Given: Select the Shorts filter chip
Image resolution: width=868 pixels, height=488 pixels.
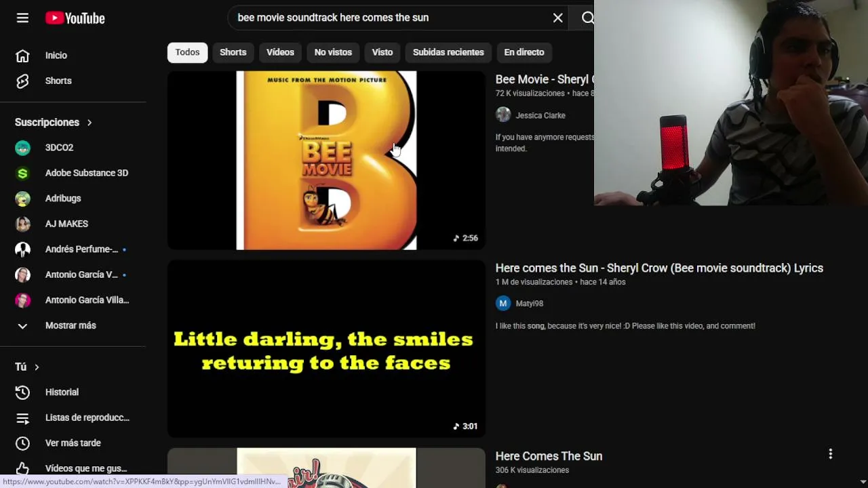Looking at the screenshot, I should point(233,52).
